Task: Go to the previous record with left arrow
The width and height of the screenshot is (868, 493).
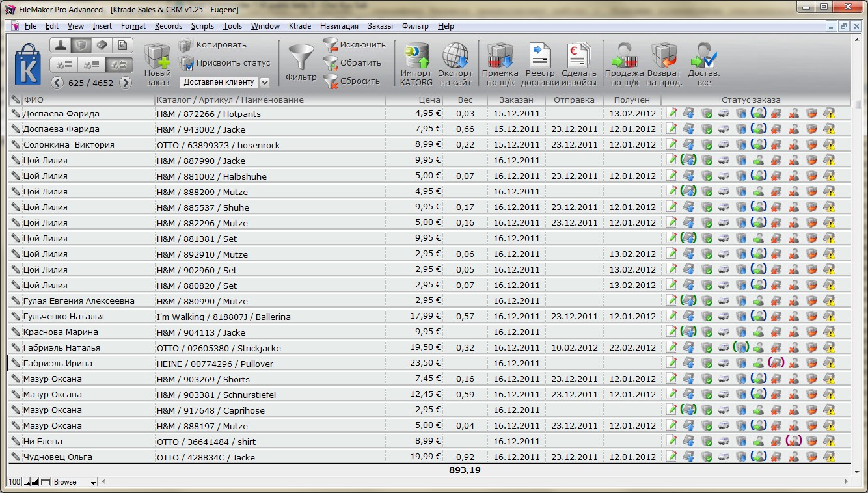Action: pos(57,83)
